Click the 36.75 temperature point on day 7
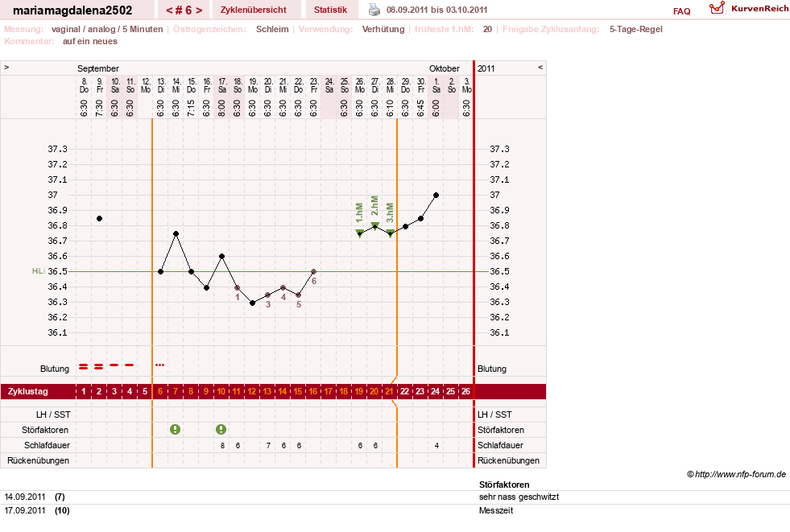This screenshot has width=790, height=532. [176, 233]
